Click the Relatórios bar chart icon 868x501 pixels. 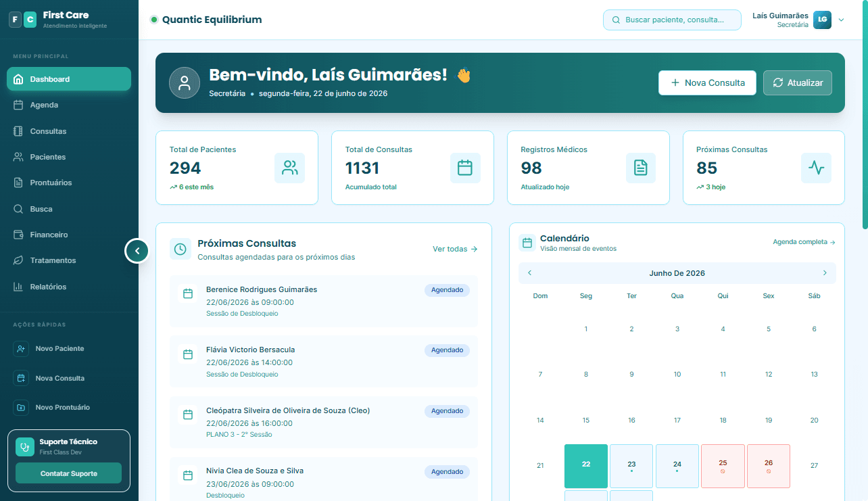click(x=18, y=287)
